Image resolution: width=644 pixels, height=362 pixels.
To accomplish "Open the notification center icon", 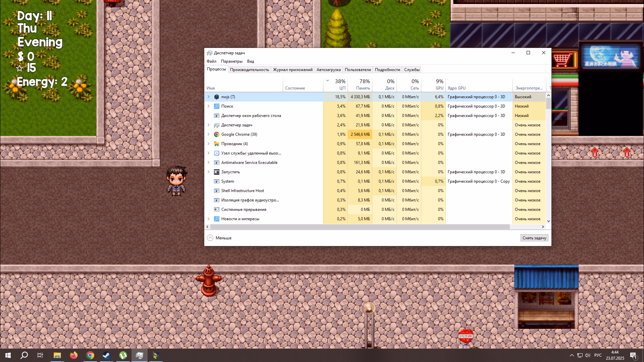I will (634, 355).
